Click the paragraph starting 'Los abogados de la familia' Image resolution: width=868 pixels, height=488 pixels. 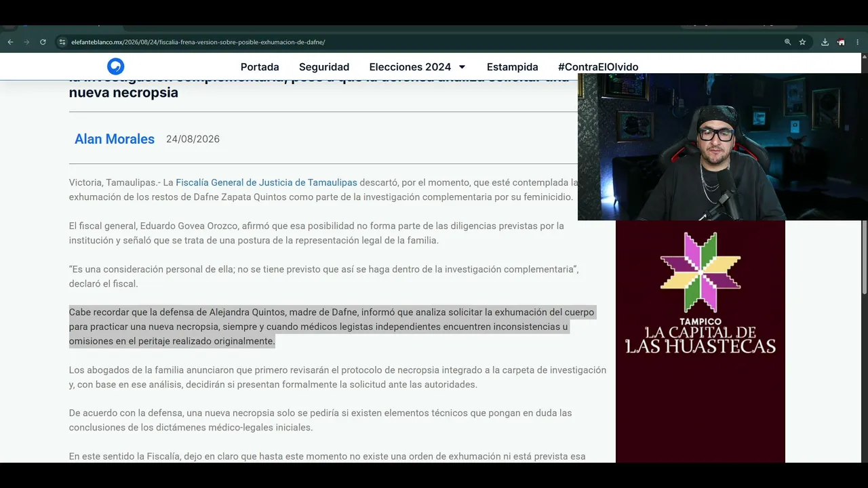pos(338,378)
